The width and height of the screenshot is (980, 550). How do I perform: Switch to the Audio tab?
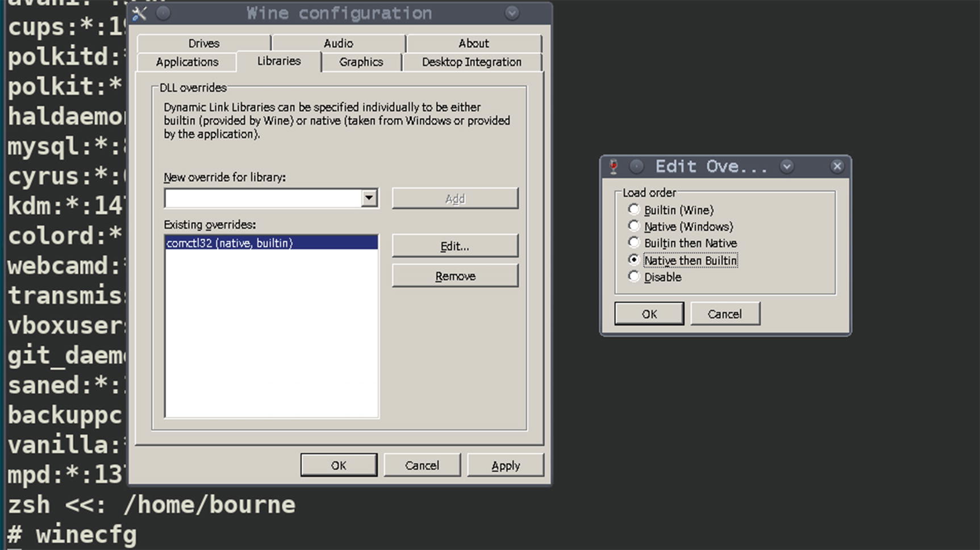pos(339,43)
